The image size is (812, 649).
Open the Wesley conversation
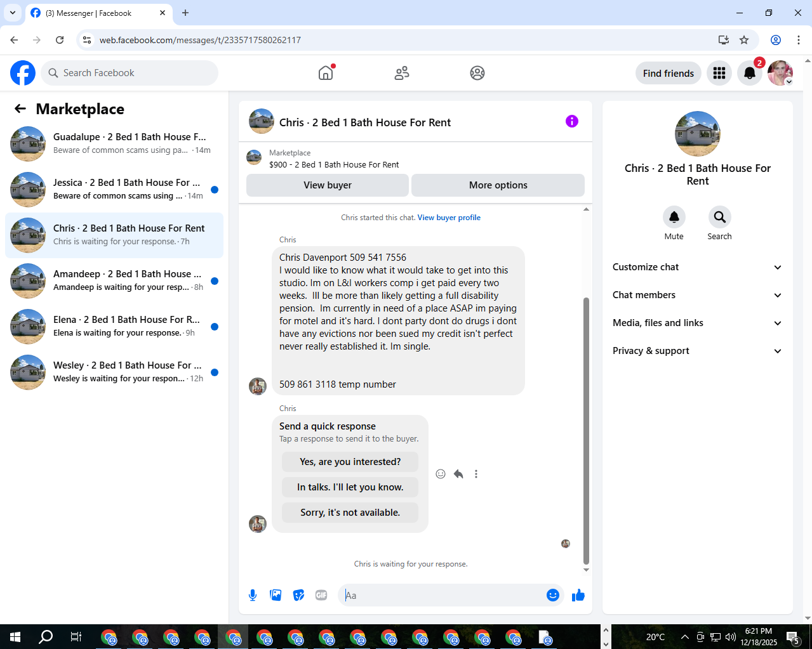click(x=114, y=372)
